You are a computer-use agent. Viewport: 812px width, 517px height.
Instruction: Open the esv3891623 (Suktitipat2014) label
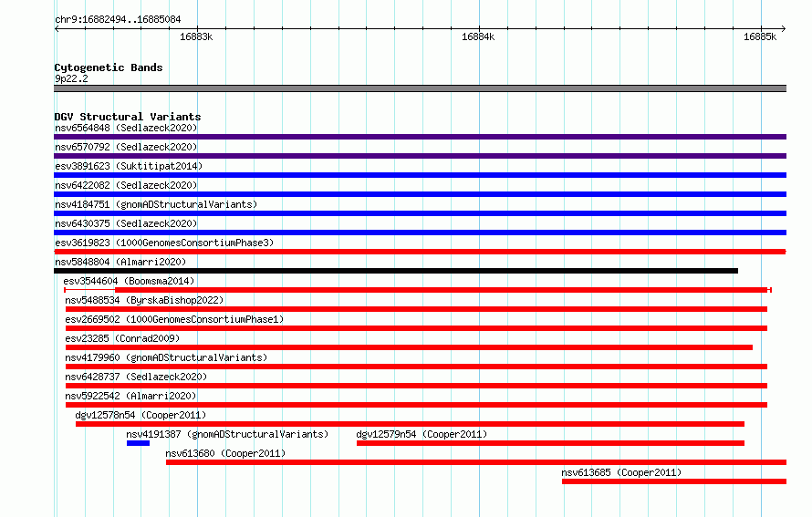pyautogui.click(x=129, y=166)
